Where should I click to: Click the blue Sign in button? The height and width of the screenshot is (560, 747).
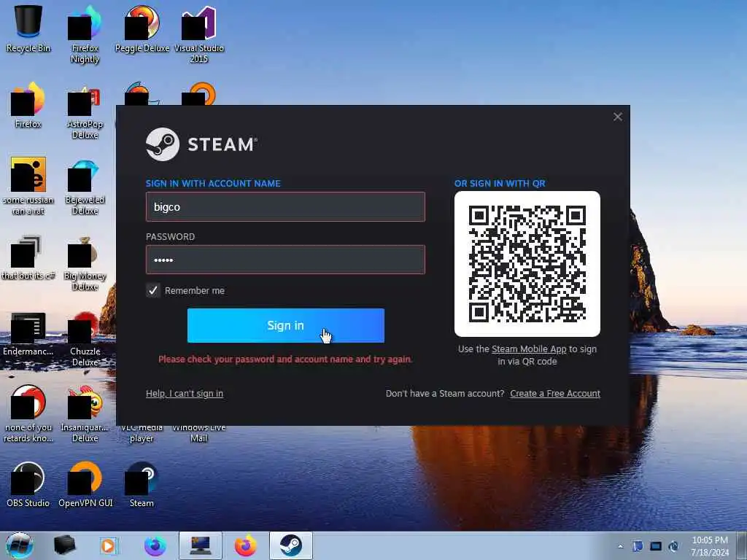coord(286,325)
